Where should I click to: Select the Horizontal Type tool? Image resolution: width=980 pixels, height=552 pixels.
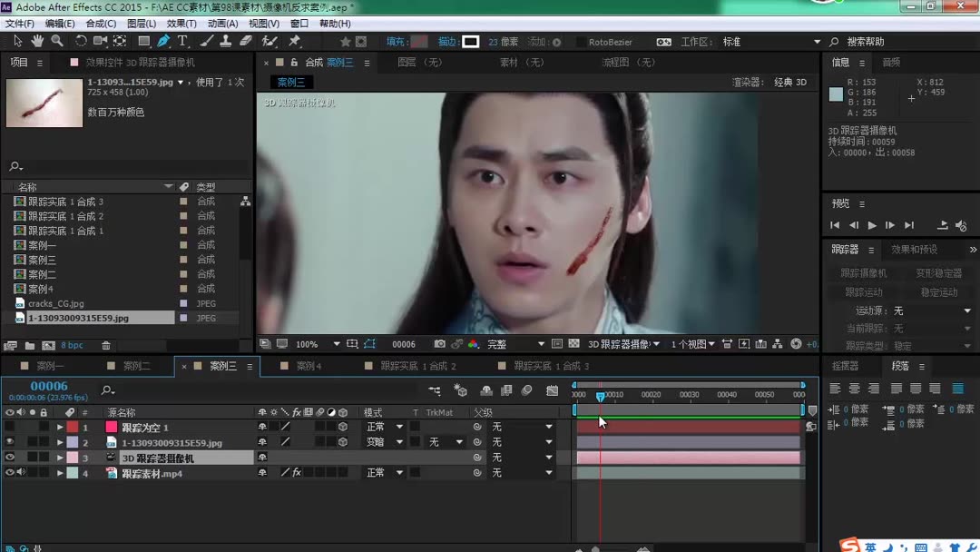click(182, 41)
